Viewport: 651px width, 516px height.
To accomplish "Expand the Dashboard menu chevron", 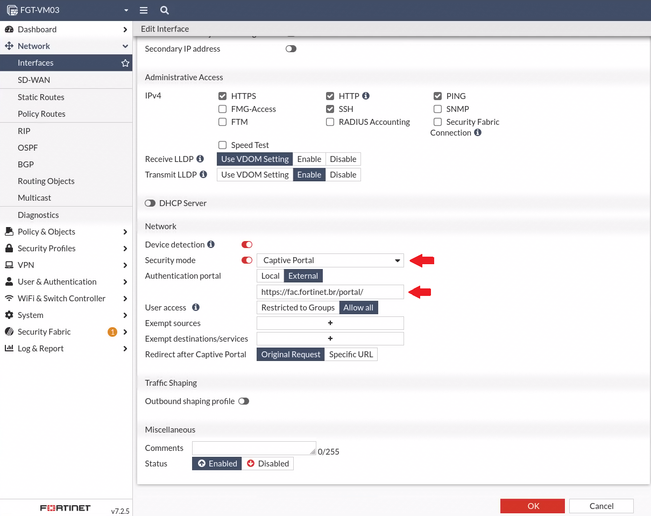I will pos(125,29).
